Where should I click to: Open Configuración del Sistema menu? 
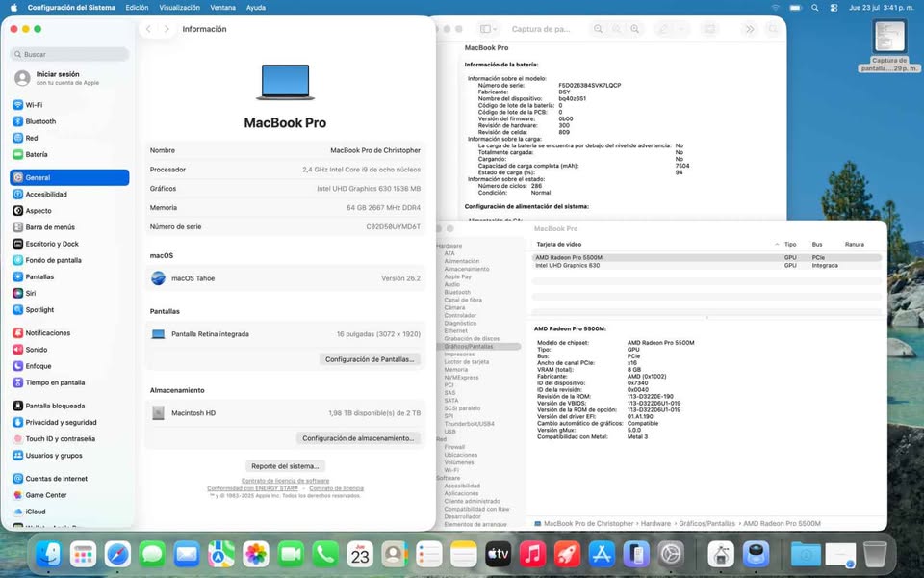tap(71, 8)
